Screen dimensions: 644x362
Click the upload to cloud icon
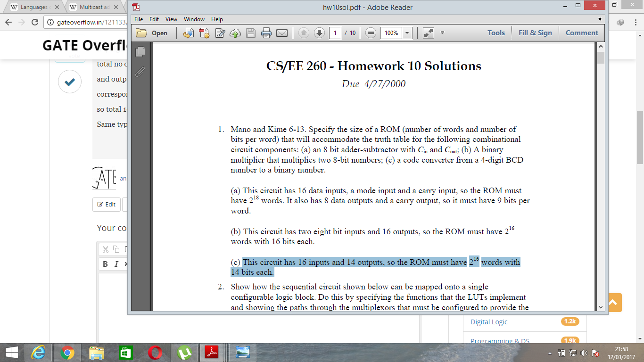235,33
